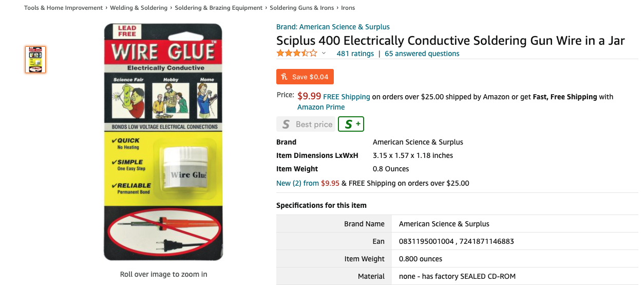Expand the star rating breakdown chevron
Image resolution: width=644 pixels, height=285 pixels.
point(324,54)
